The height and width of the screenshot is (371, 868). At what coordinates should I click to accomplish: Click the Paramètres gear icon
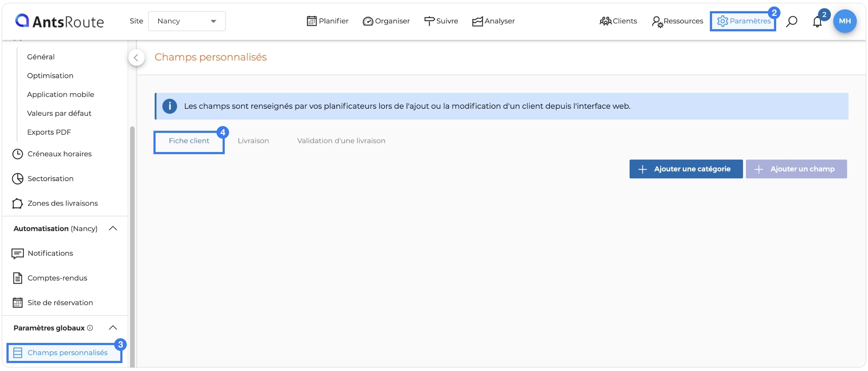[722, 21]
